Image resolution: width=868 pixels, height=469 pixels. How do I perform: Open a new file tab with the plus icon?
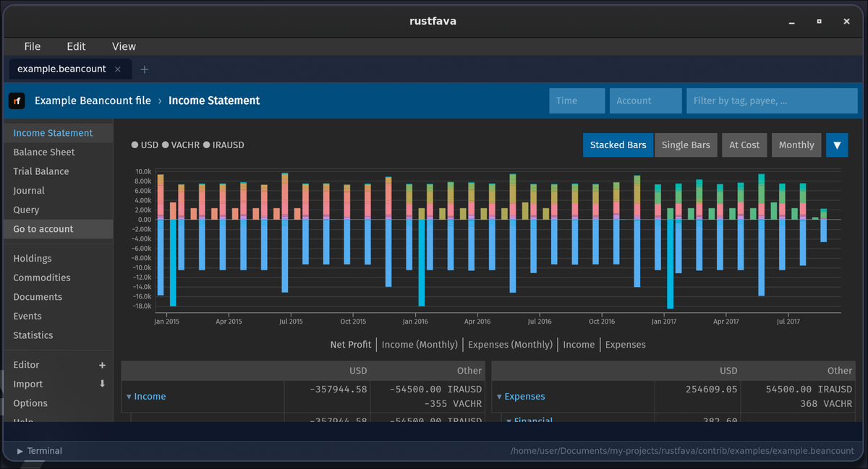(143, 69)
